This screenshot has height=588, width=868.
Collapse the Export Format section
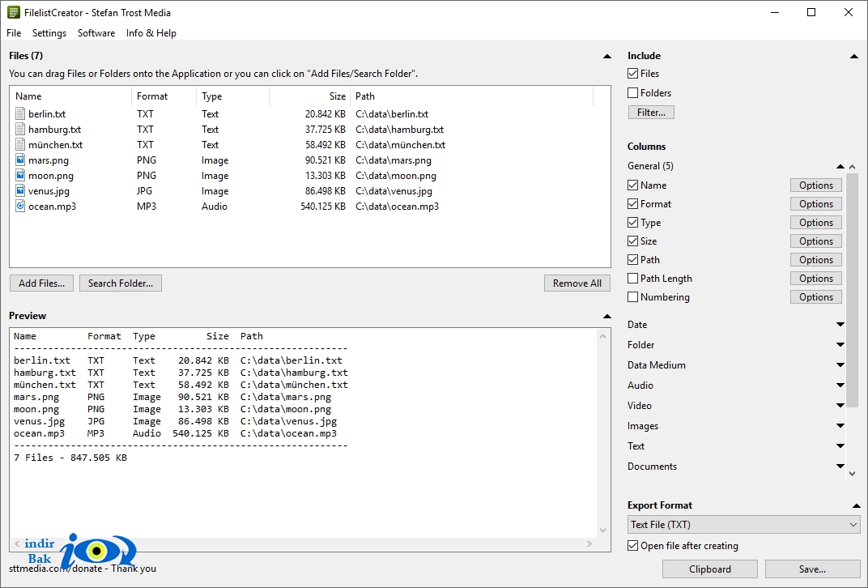(x=856, y=505)
